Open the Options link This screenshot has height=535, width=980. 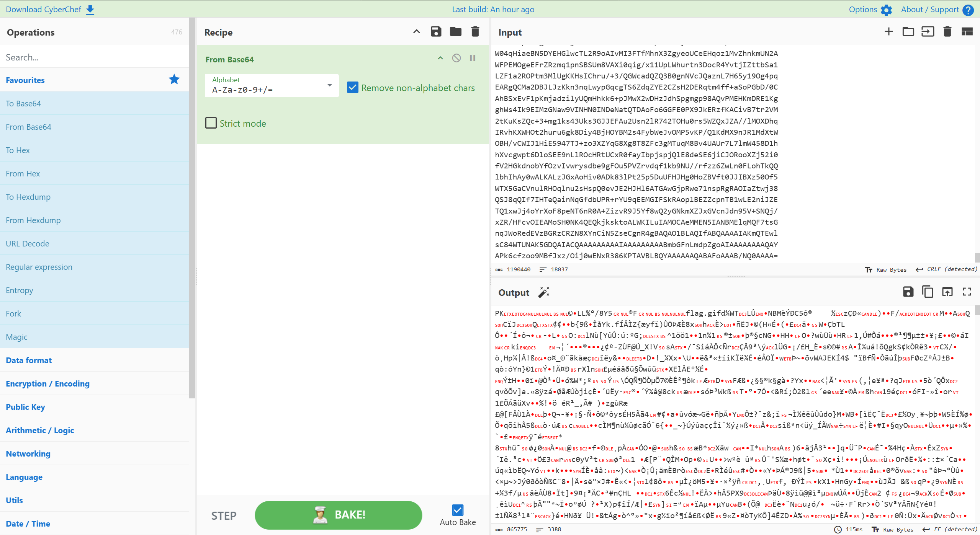[x=870, y=10]
